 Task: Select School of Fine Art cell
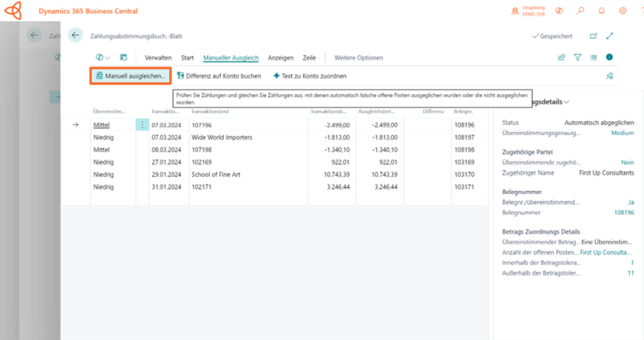point(216,175)
